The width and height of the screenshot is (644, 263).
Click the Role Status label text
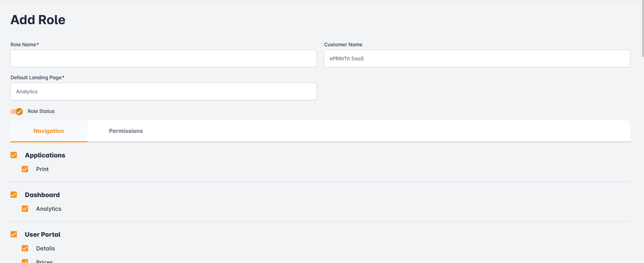(41, 111)
